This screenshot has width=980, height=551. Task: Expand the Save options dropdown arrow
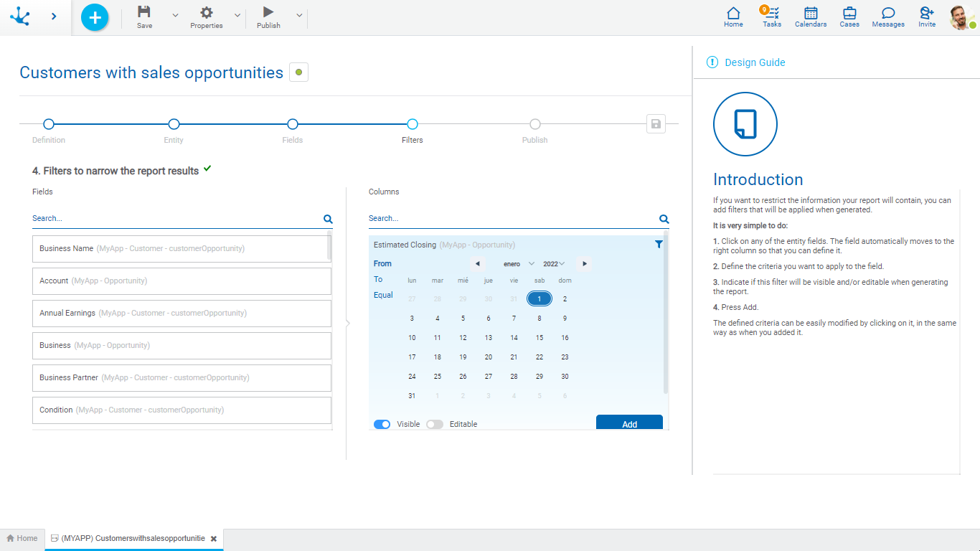click(x=175, y=15)
